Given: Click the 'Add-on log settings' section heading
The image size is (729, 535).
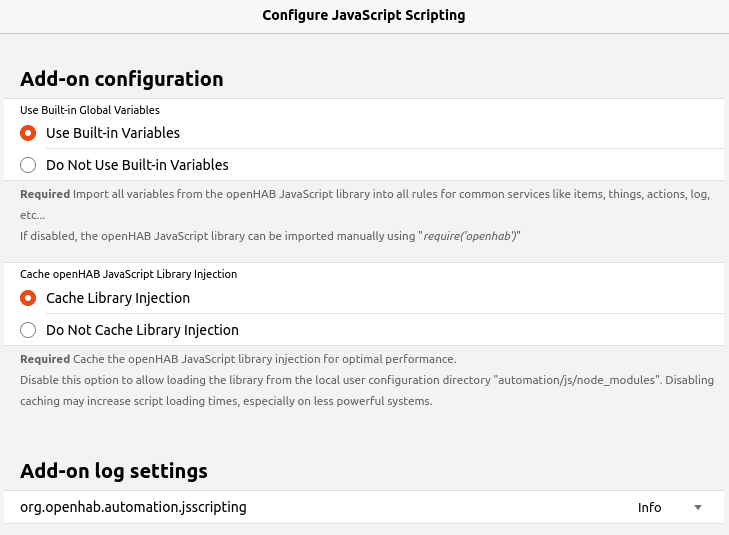Looking at the screenshot, I should click(x=114, y=470).
